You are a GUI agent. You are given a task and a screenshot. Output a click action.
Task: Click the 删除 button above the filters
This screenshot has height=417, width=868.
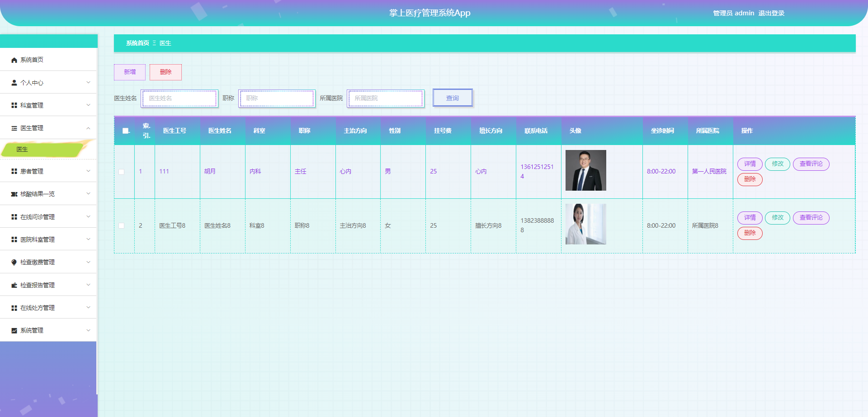[x=165, y=72]
